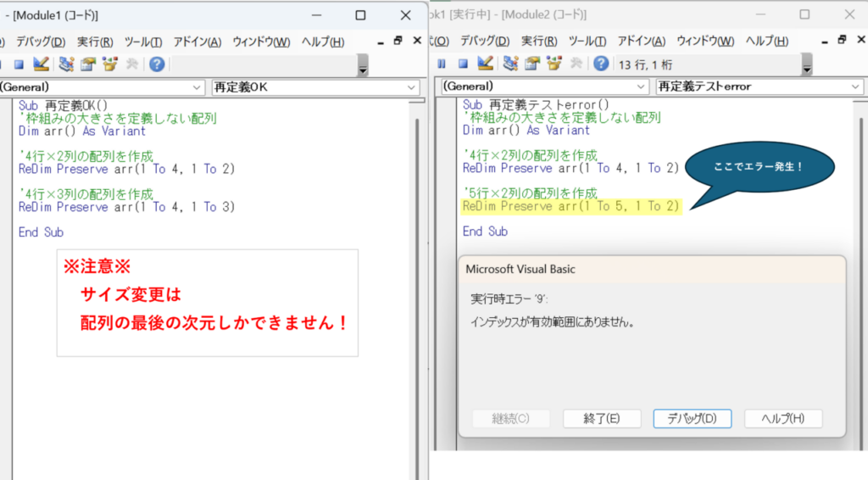Open Project Explorer icon in Module2 toolbar
The image size is (868, 480).
tap(510, 64)
